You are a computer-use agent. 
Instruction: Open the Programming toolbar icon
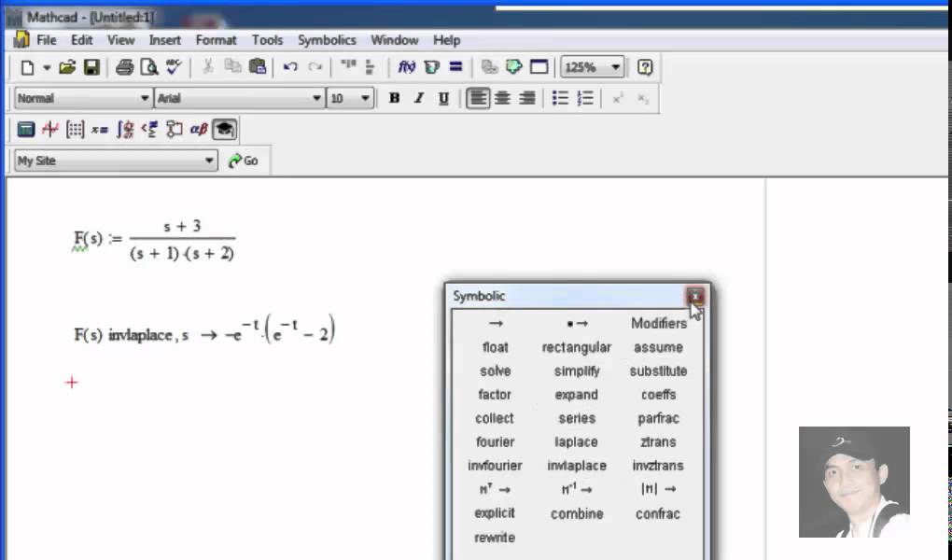click(x=175, y=129)
